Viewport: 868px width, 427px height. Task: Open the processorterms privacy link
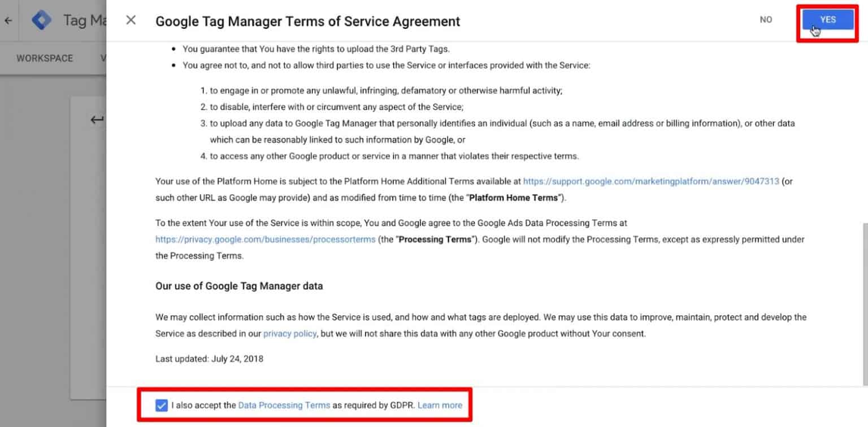click(x=266, y=239)
